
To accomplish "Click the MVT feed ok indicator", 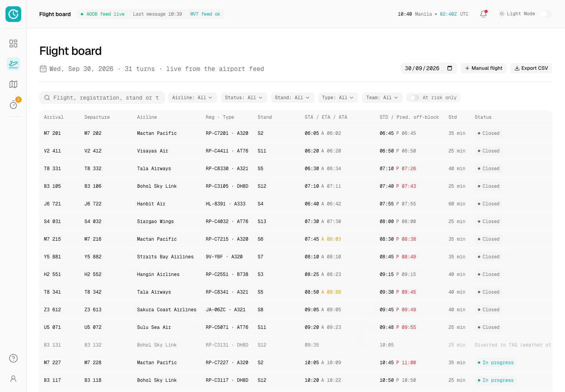I will (x=205, y=14).
